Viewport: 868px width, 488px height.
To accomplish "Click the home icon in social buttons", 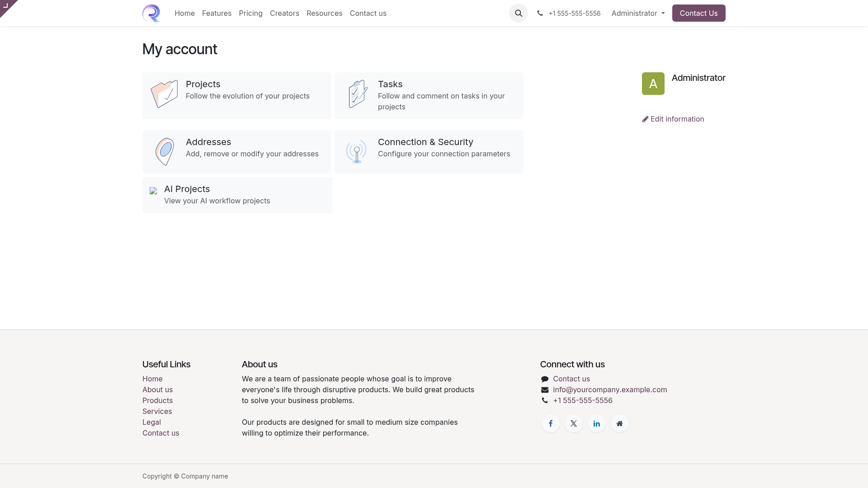I will click(x=620, y=423).
